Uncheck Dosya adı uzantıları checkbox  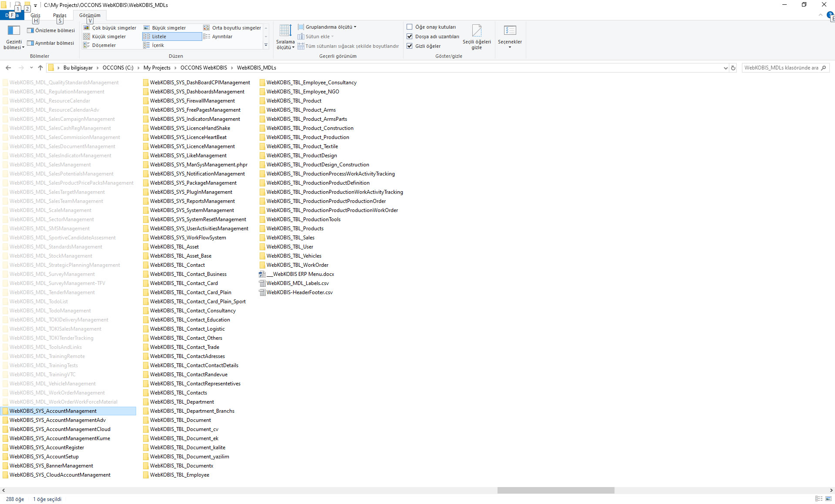409,36
